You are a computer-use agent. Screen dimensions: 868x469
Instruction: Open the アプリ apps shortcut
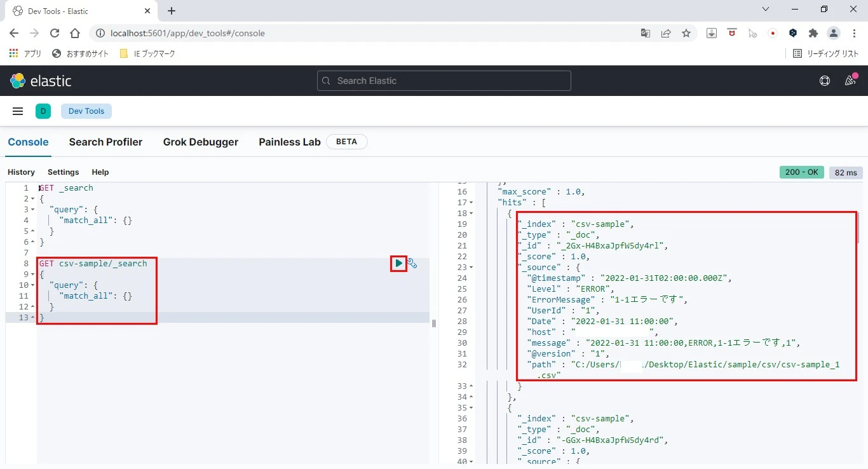[x=25, y=54]
